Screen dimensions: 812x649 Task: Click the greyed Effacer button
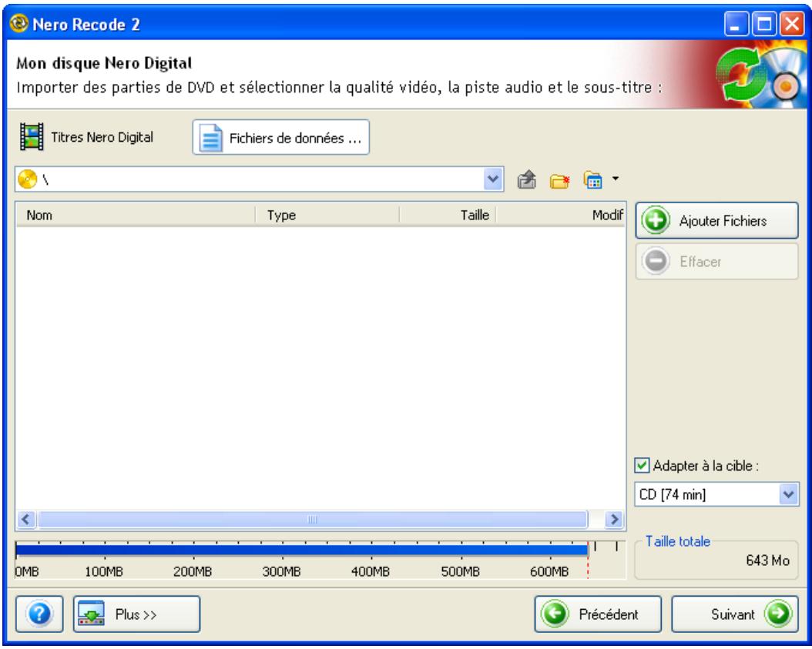point(716,261)
